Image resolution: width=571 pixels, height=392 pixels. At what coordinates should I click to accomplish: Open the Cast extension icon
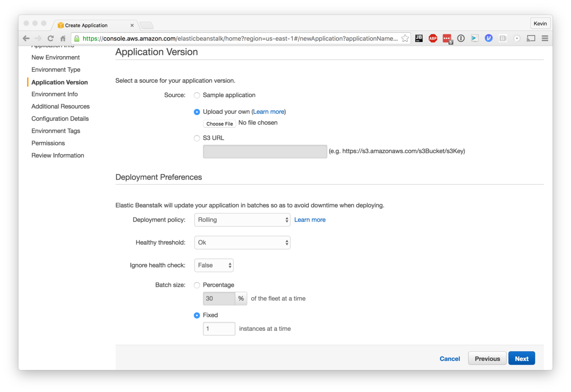pyautogui.click(x=531, y=38)
